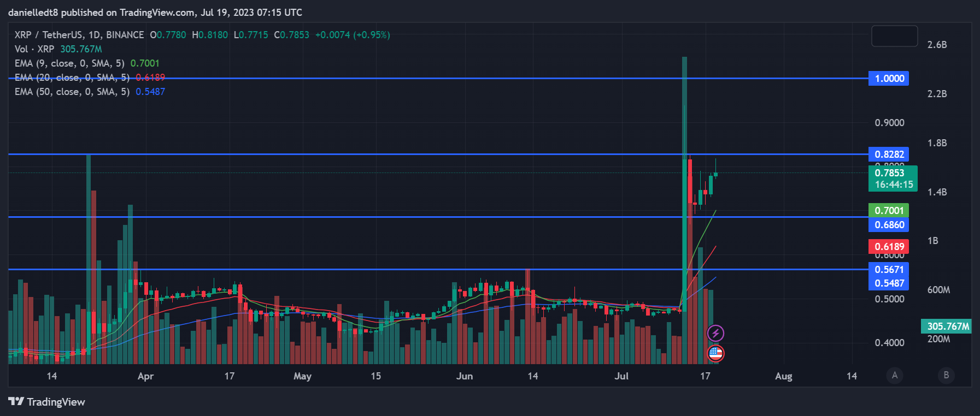This screenshot has width=980, height=416.
Task: Click the green EMA 0.7001 price label
Action: pyautogui.click(x=889, y=210)
